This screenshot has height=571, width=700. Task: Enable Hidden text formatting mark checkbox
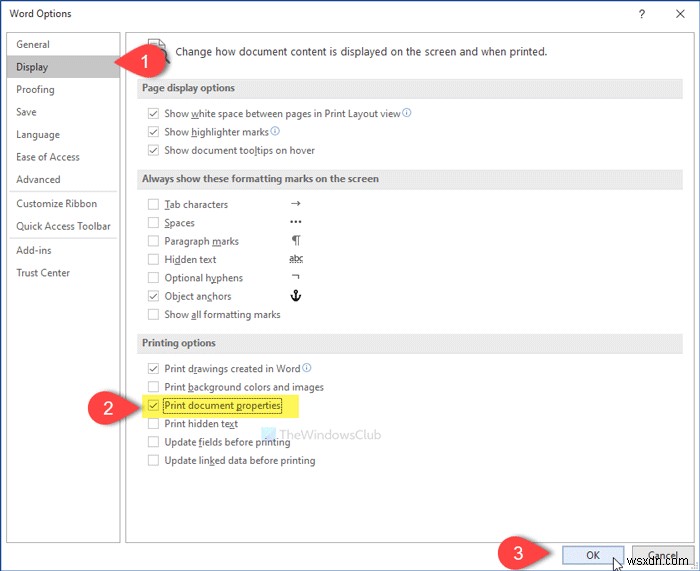pos(153,259)
